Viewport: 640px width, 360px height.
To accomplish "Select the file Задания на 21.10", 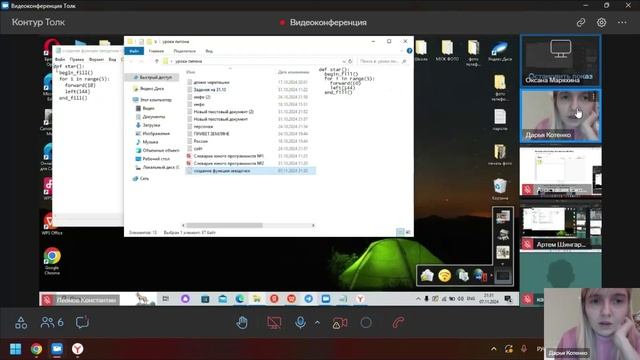I will (210, 89).
